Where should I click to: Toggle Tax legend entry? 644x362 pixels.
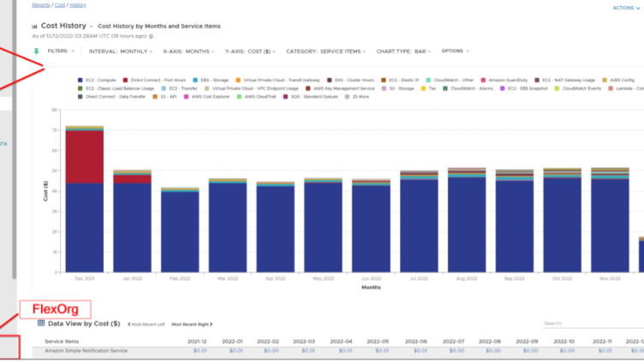click(x=428, y=88)
